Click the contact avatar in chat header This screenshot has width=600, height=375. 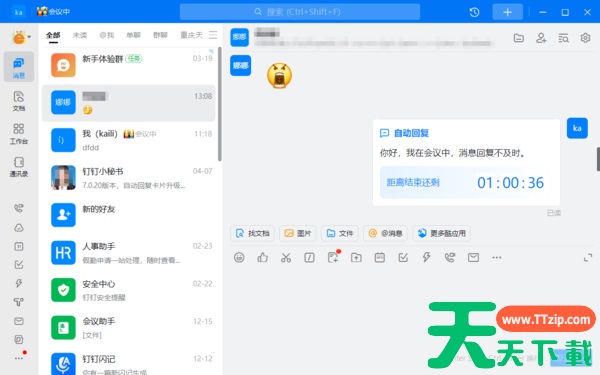(x=240, y=37)
